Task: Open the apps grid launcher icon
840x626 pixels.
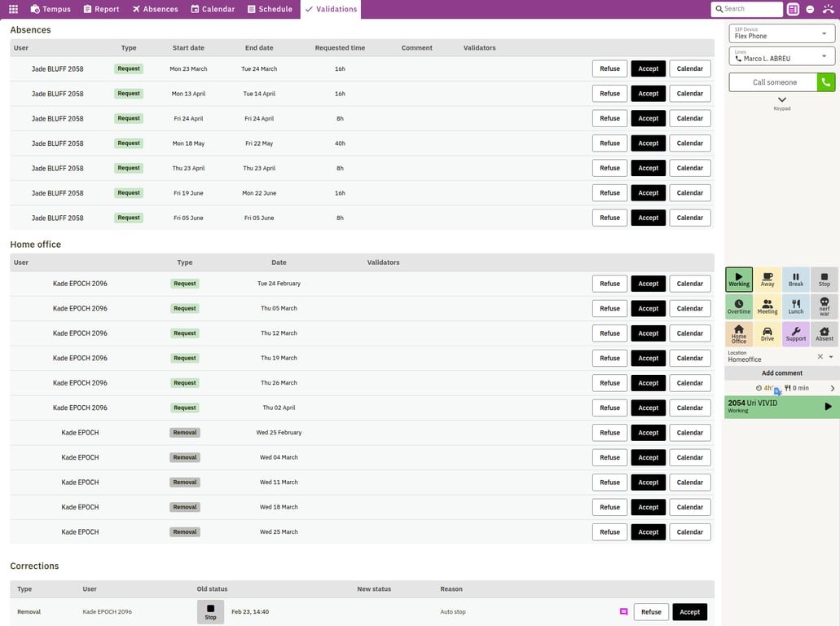Action: coord(13,9)
